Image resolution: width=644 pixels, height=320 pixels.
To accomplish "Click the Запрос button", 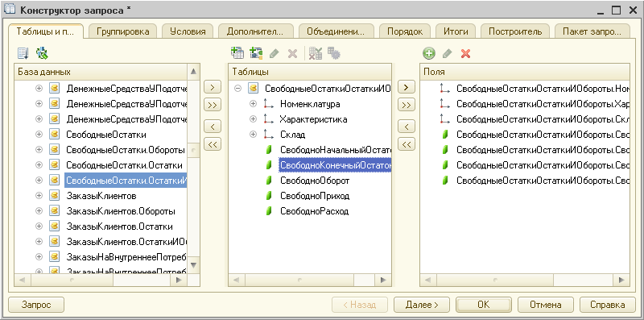I will (x=36, y=305).
